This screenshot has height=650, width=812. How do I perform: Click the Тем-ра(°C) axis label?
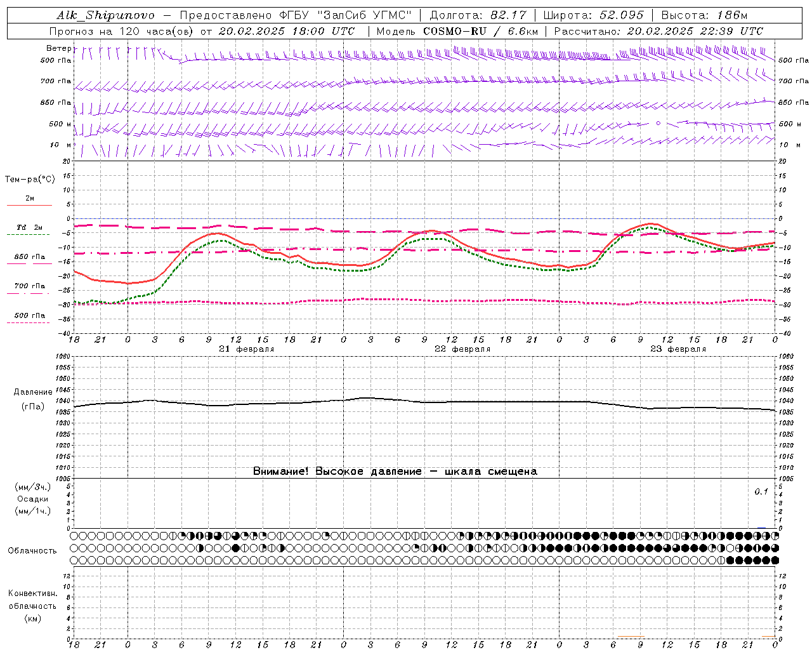click(x=30, y=180)
